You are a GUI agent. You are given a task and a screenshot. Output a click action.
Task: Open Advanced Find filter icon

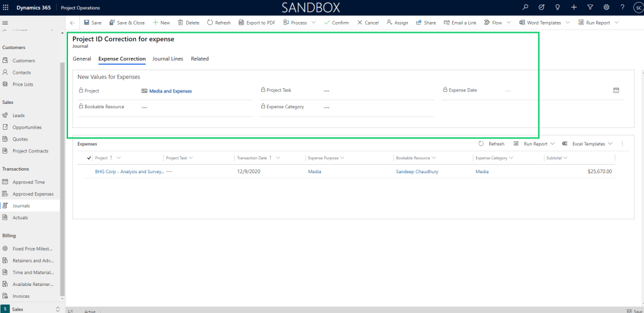point(590,7)
